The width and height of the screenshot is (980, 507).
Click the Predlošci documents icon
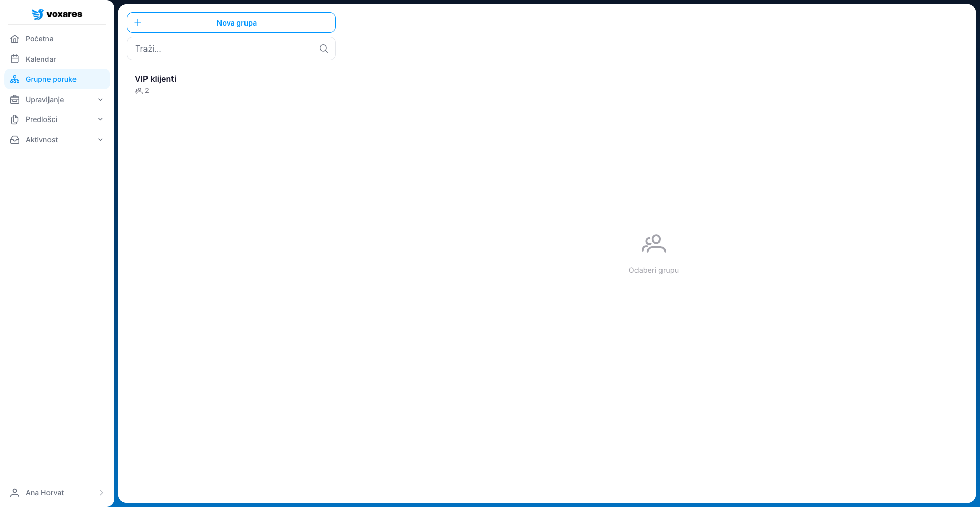pos(15,119)
